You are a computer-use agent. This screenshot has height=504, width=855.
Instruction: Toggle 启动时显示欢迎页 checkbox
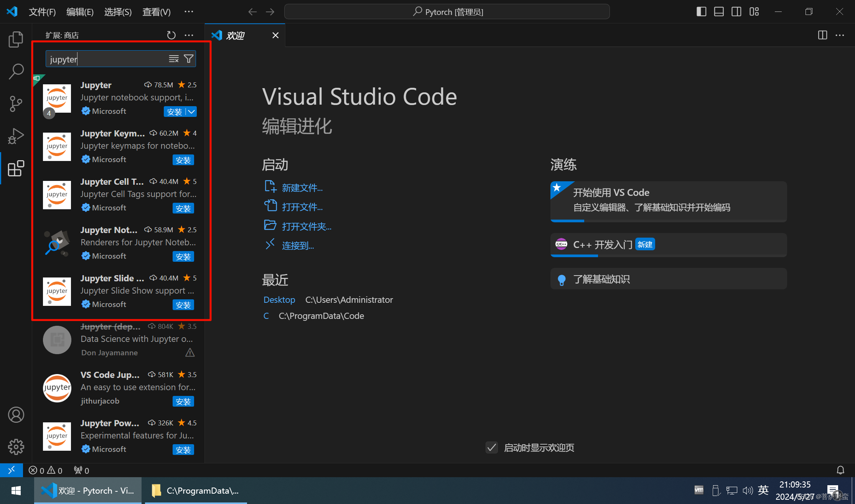(492, 447)
